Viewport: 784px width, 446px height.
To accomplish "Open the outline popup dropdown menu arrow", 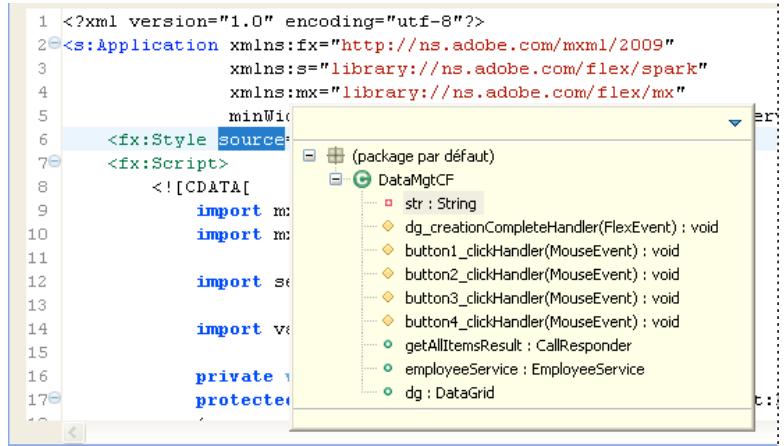I will [734, 123].
